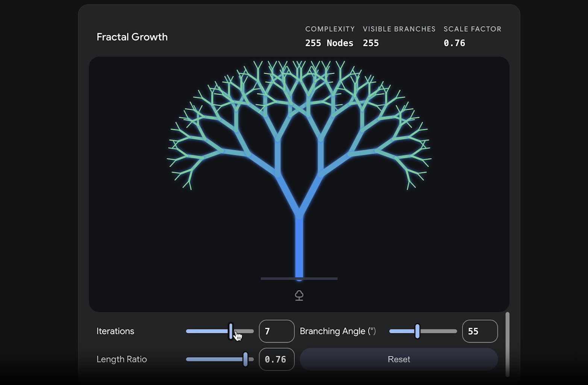The width and height of the screenshot is (588, 385).
Task: Click the small tree icon below the trunk
Action: click(x=299, y=296)
